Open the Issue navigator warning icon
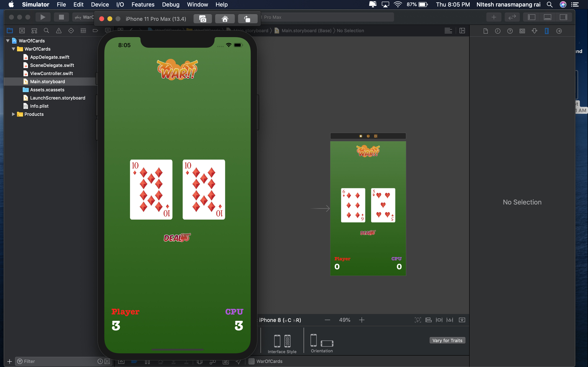The height and width of the screenshot is (367, 588). [59, 31]
